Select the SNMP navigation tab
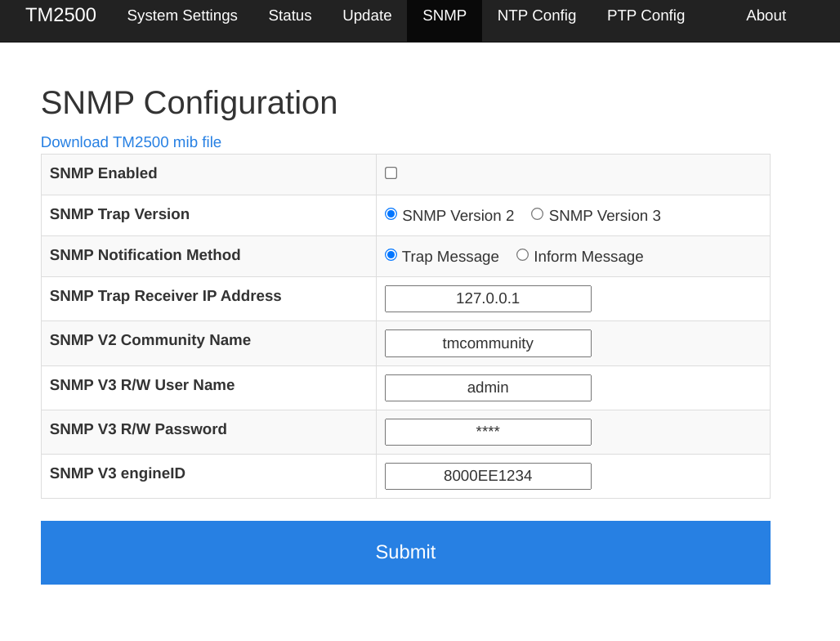 [x=445, y=16]
